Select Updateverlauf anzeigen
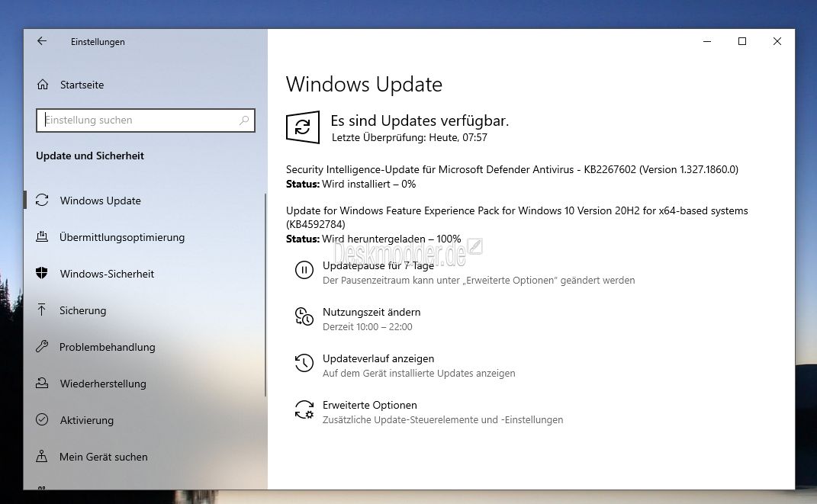The image size is (817, 504). click(x=378, y=358)
